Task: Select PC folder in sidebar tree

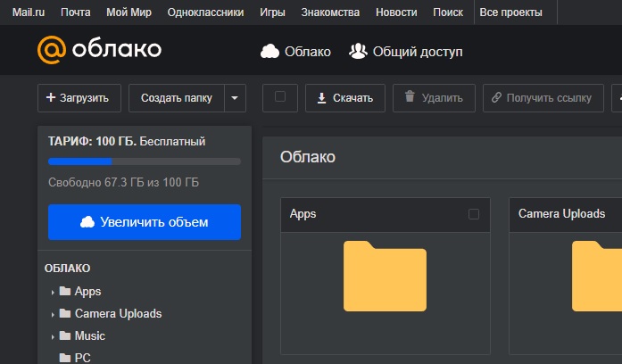Action: point(82,358)
